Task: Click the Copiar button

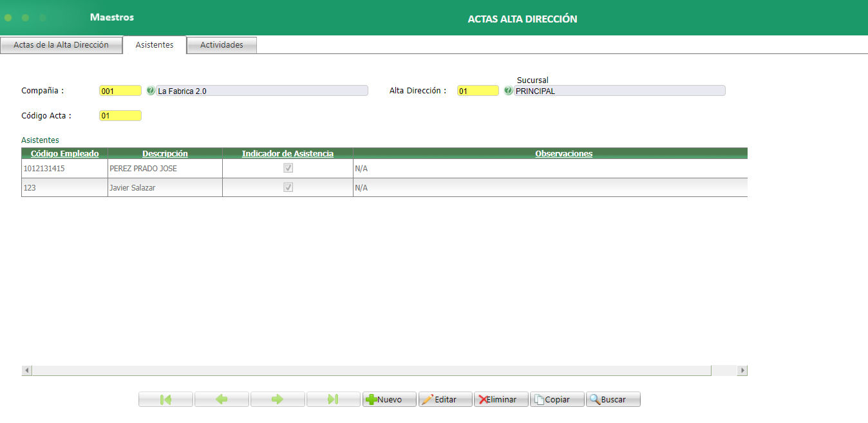Action: click(x=558, y=399)
